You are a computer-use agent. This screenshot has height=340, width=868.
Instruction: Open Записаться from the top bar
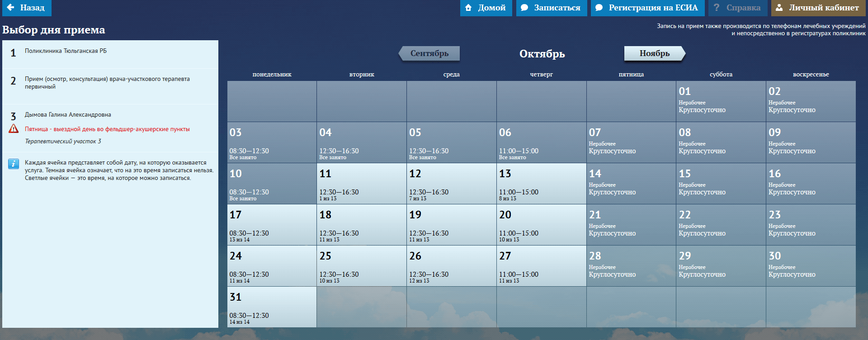click(x=552, y=8)
